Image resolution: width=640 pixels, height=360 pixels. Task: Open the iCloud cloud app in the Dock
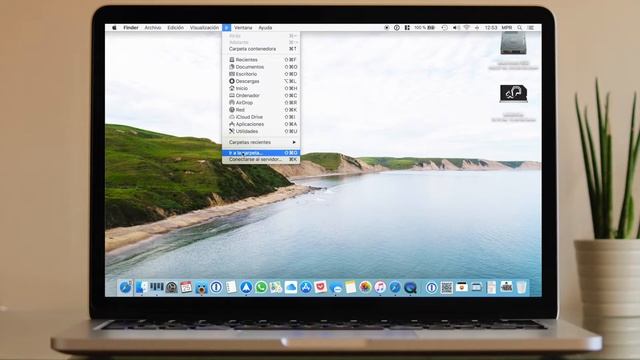coord(291,287)
